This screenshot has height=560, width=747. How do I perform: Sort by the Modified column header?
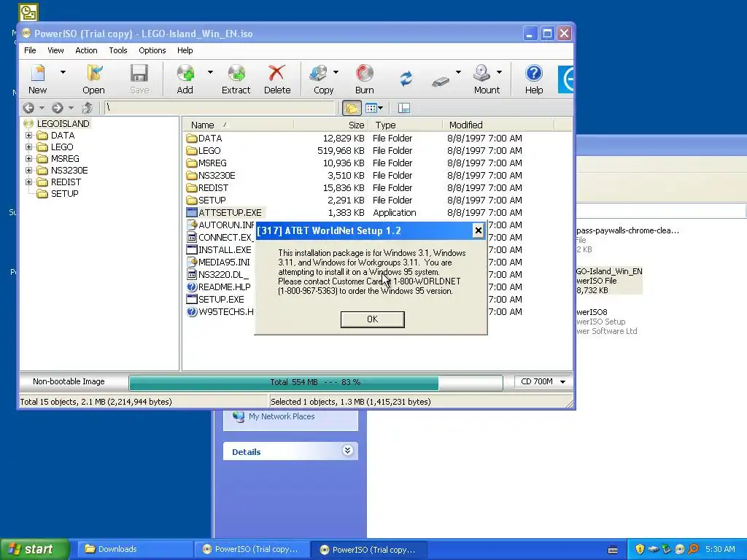[498, 125]
